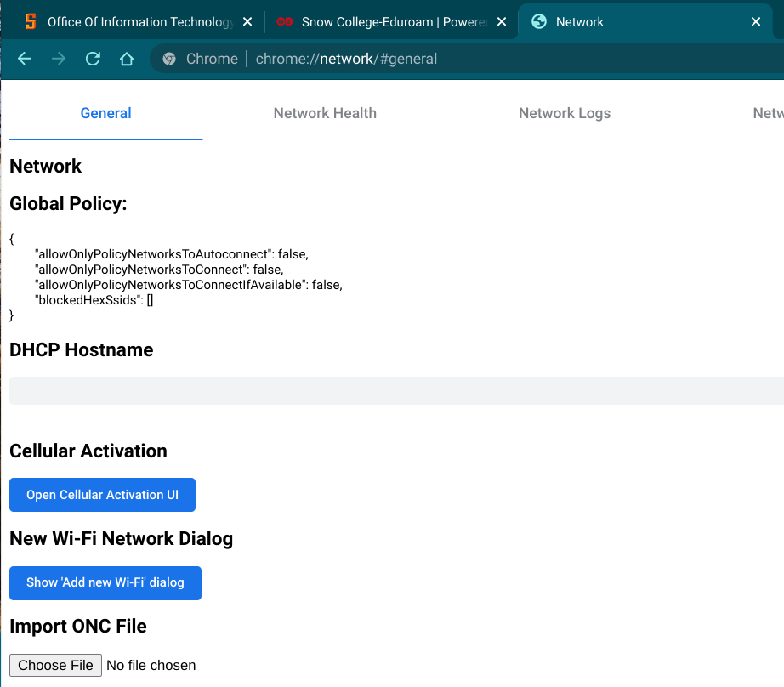The width and height of the screenshot is (784, 687).
Task: Close the Network browser tab
Action: point(755,22)
